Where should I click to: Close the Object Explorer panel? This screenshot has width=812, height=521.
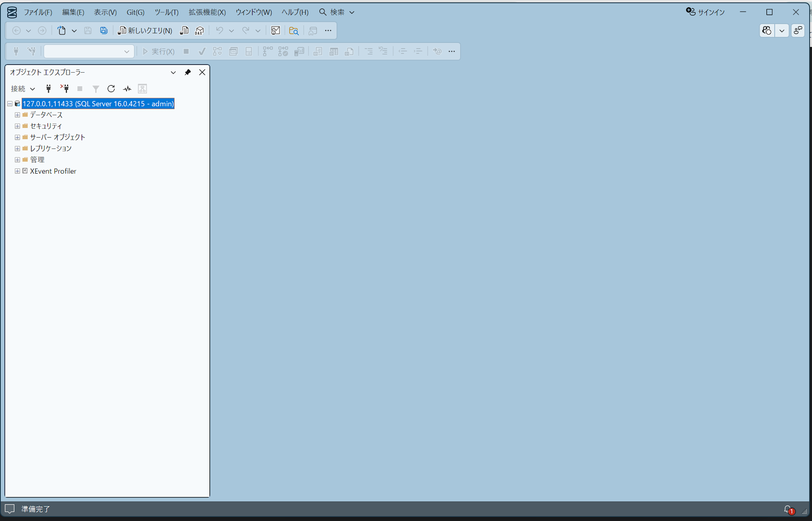(202, 72)
